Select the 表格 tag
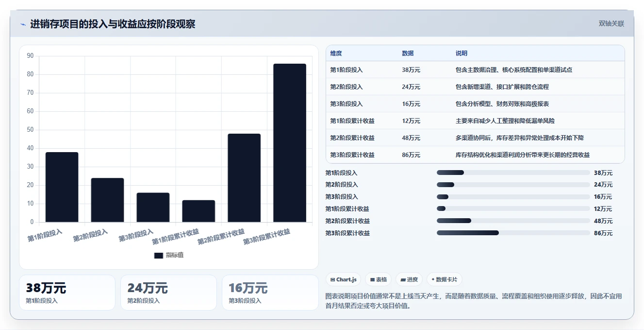 click(378, 279)
